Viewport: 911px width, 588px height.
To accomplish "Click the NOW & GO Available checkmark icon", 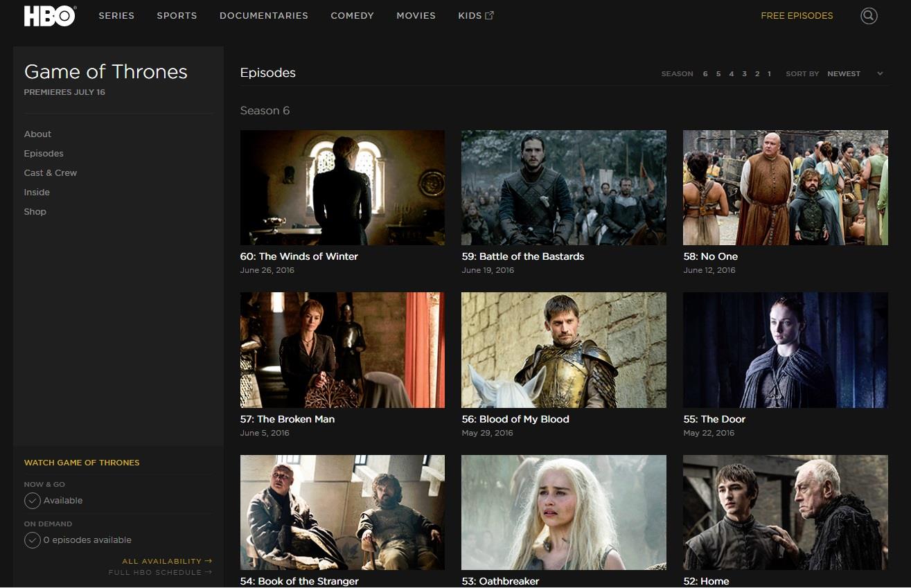I will [33, 501].
